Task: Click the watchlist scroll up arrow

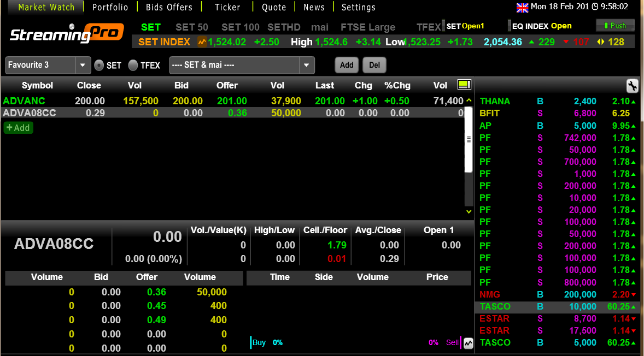Action: point(469,100)
